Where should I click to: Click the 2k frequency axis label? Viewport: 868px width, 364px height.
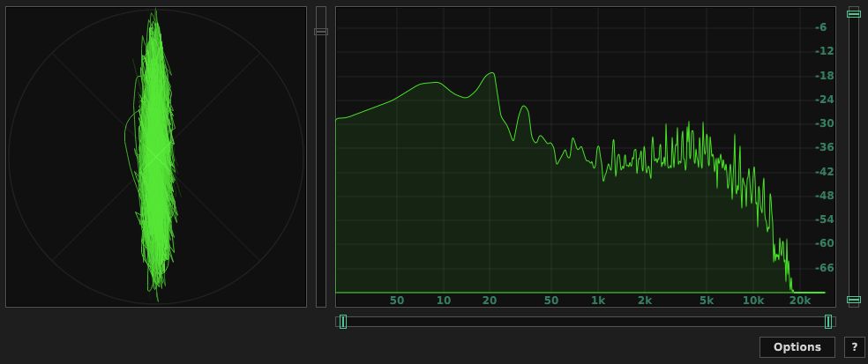645,301
